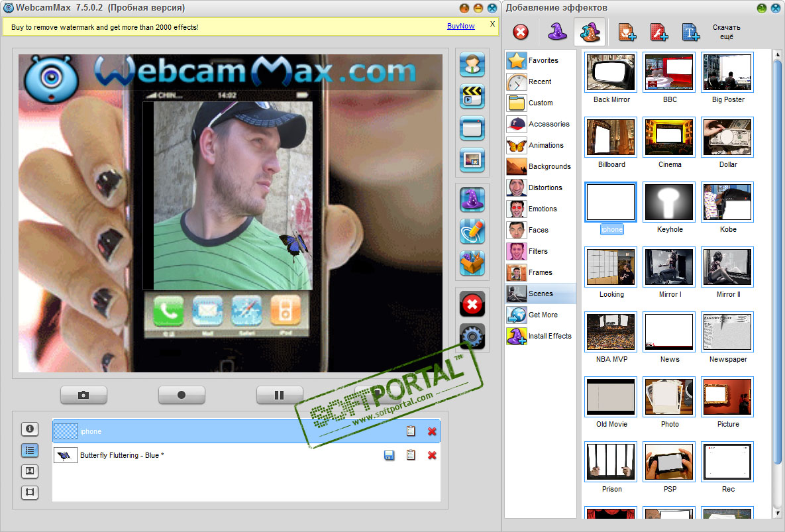Viewport: 785px width, 532px height.
Task: Show the effects list panel icon
Action: point(30,451)
